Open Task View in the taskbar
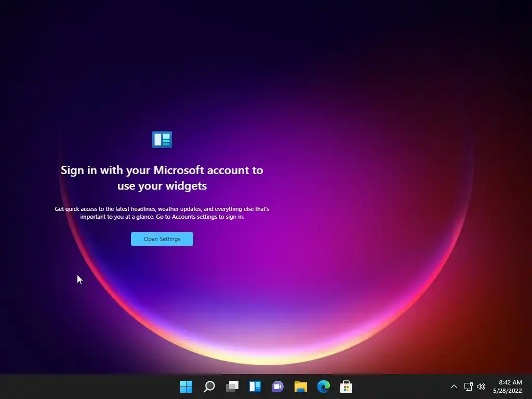The width and height of the screenshot is (532, 399). (232, 387)
